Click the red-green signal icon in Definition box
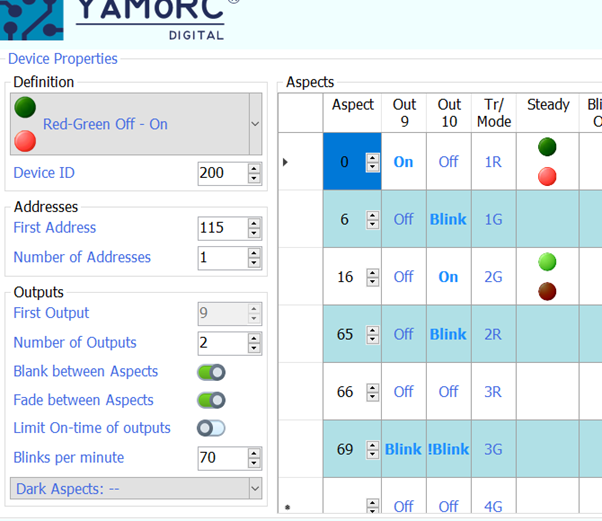Image resolution: width=602 pixels, height=521 pixels. [25, 124]
